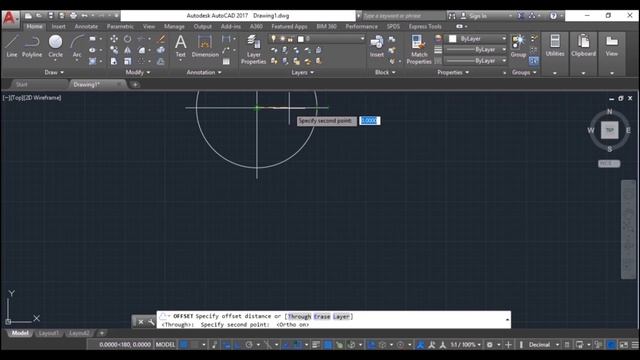Choose the Layer option in command line
Image resolution: width=640 pixels, height=360 pixels.
(x=341, y=316)
